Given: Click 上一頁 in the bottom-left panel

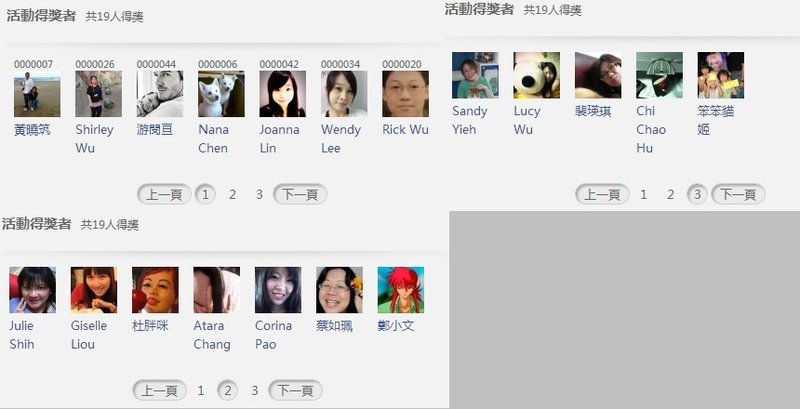Looking at the screenshot, I should [x=160, y=391].
